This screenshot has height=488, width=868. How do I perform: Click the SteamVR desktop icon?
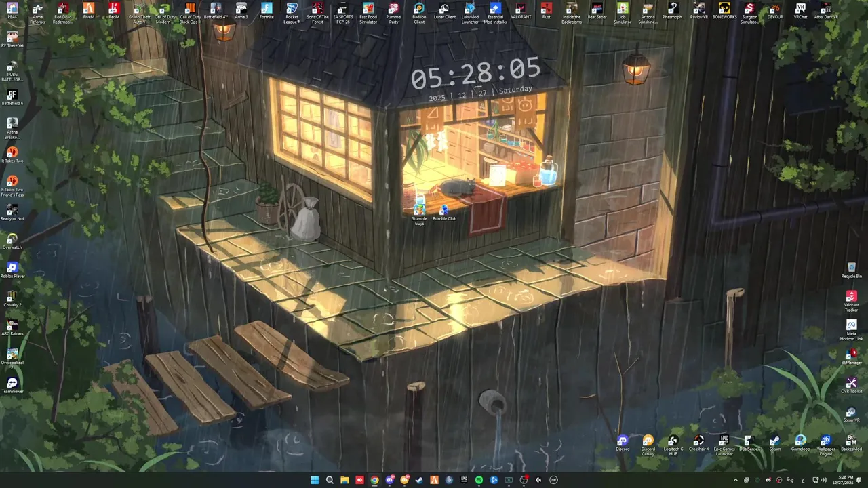852,414
